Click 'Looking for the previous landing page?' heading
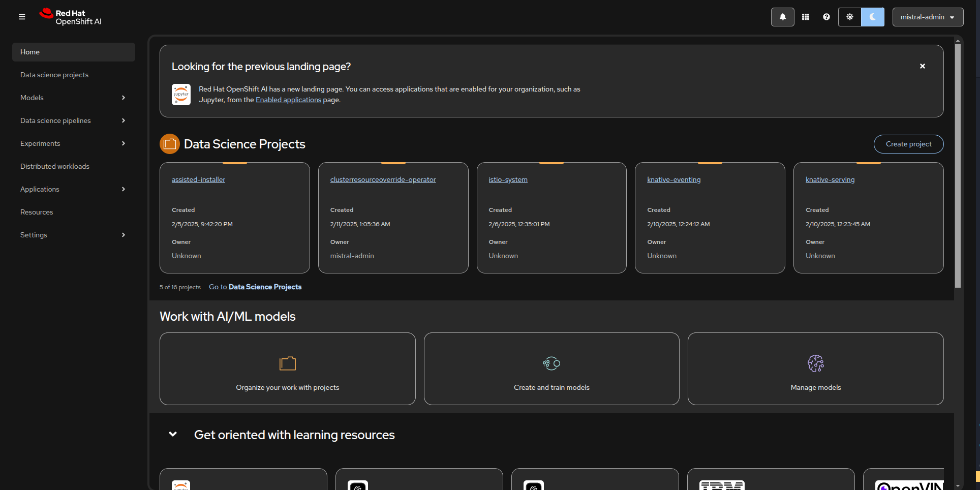Viewport: 980px width, 490px height. pyautogui.click(x=261, y=67)
